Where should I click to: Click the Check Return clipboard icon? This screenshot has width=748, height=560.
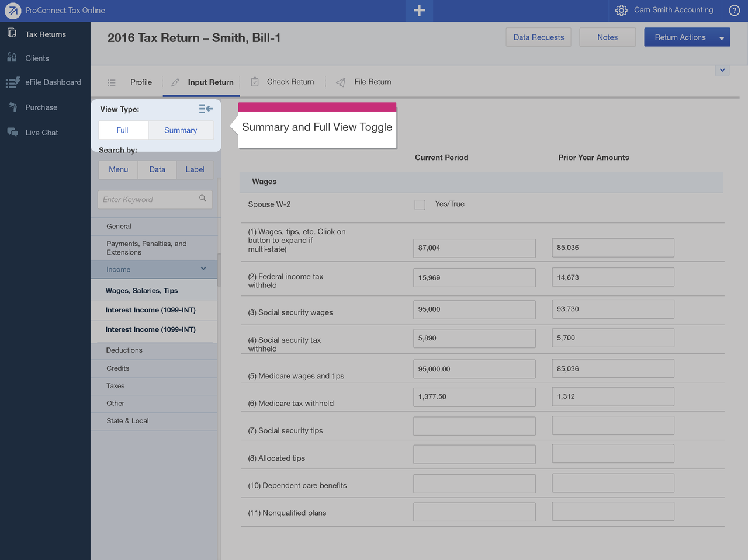[255, 82]
